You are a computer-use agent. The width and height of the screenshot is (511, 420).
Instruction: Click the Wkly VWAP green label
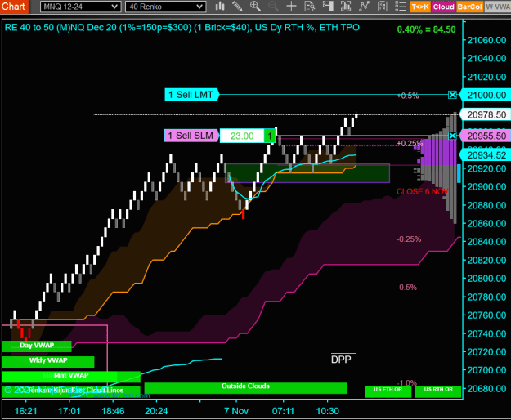tap(48, 361)
